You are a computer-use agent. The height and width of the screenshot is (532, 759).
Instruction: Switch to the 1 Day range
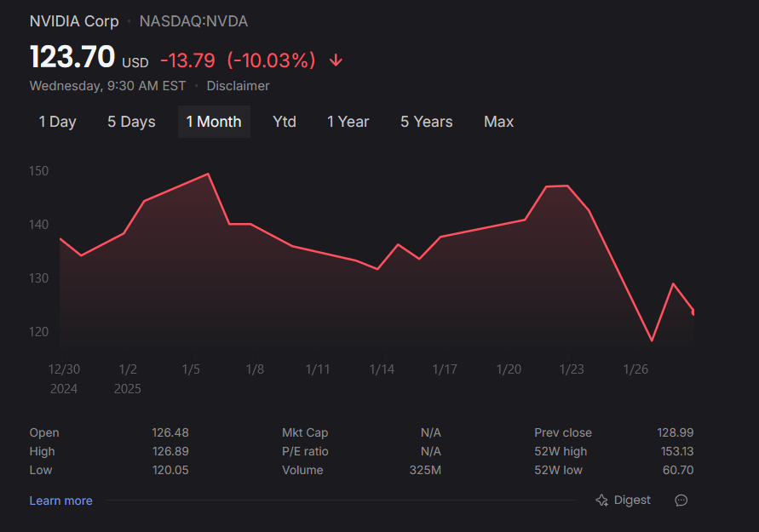point(57,122)
